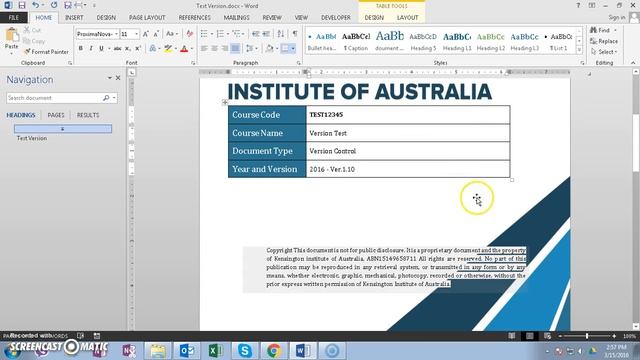Click Replace in Editing group
Viewport: 640px width, 360px height.
click(x=604, y=41)
